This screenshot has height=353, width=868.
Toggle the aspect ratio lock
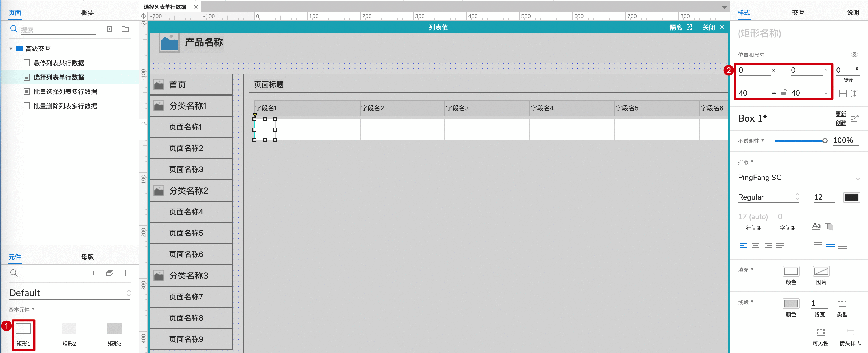pos(784,92)
